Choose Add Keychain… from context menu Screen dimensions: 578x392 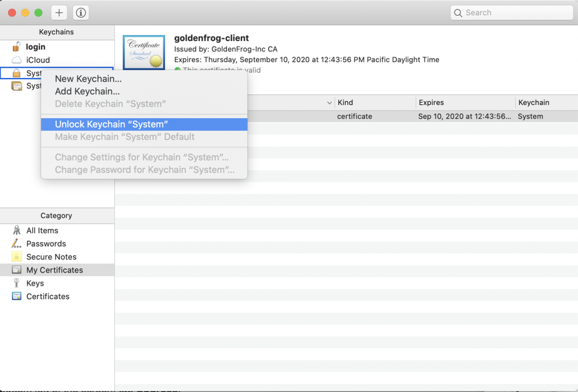[144, 92]
